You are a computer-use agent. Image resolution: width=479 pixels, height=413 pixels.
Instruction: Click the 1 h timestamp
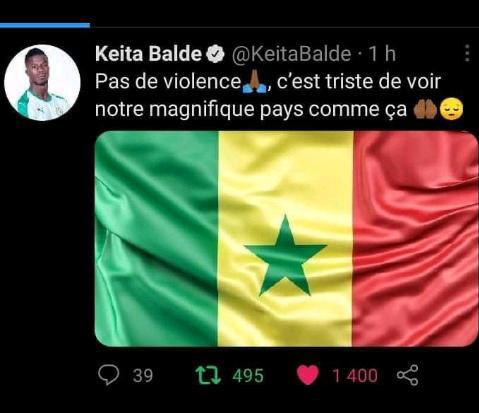pos(382,53)
